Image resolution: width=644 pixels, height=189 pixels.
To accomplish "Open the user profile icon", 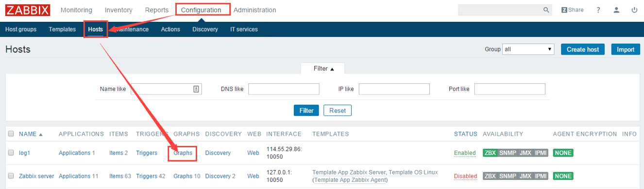I will pyautogui.click(x=617, y=10).
